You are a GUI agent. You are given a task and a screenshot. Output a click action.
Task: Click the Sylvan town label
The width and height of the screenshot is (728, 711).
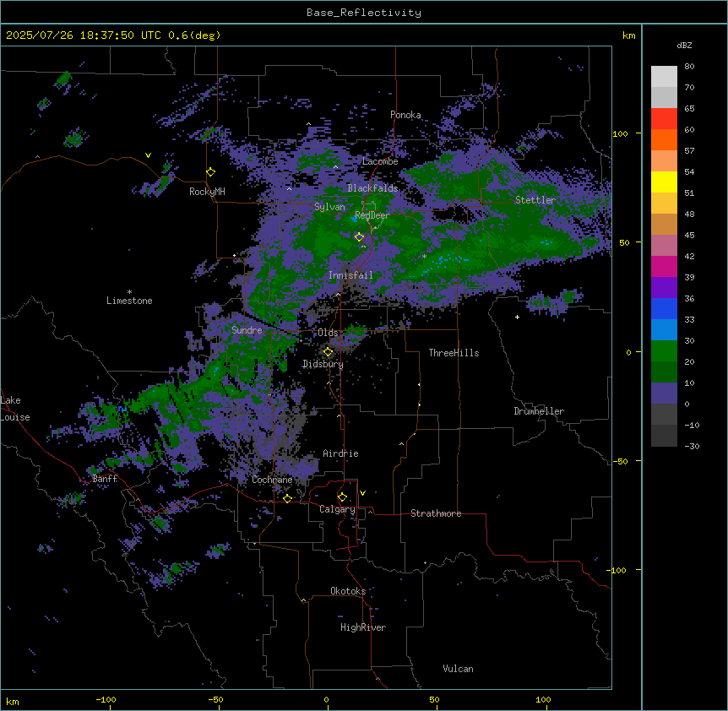click(x=329, y=207)
